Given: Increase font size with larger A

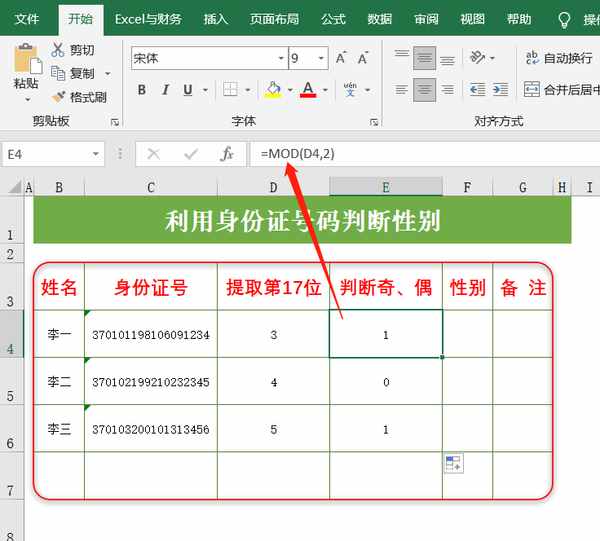Looking at the screenshot, I should point(341,58).
